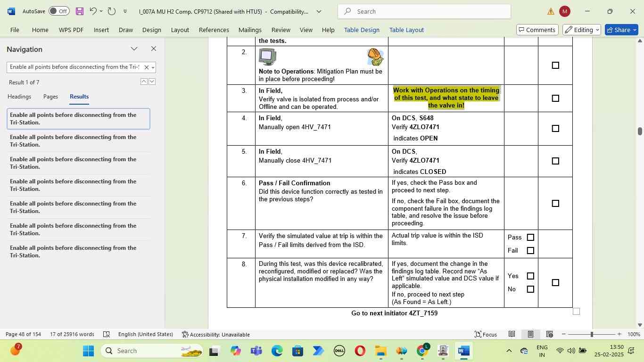Click the Share button
Image resolution: width=644 pixels, height=362 pixels.
621,30
